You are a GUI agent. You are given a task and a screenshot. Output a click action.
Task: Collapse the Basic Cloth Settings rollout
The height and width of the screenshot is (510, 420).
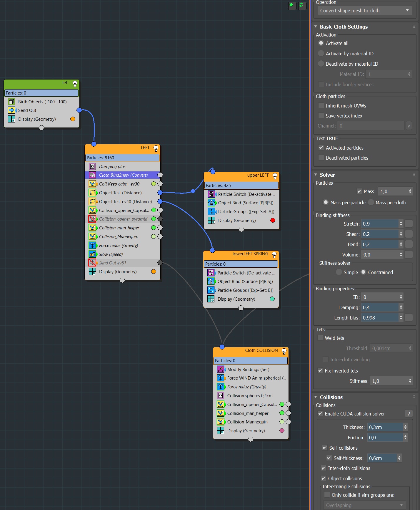[x=316, y=27]
